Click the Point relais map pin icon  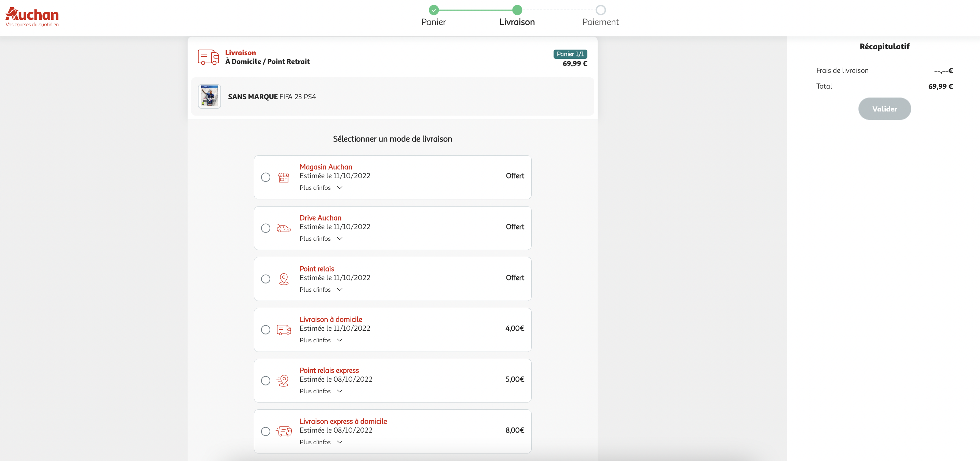283,279
